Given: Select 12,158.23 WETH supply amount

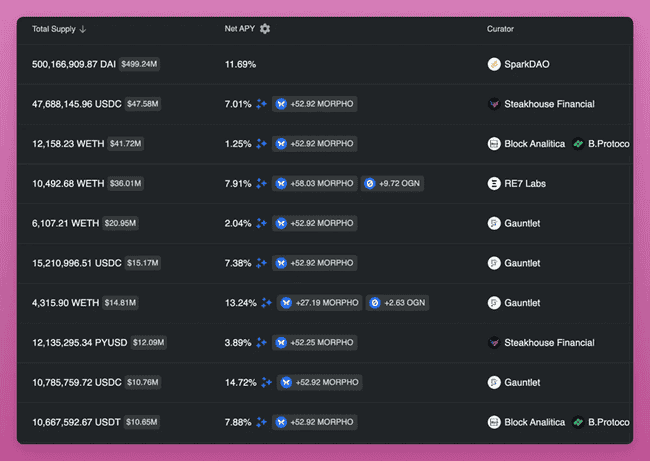Looking at the screenshot, I should [68, 144].
